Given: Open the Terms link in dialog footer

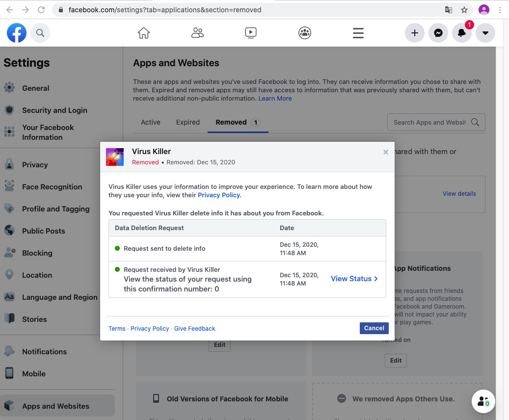Looking at the screenshot, I should click(117, 328).
